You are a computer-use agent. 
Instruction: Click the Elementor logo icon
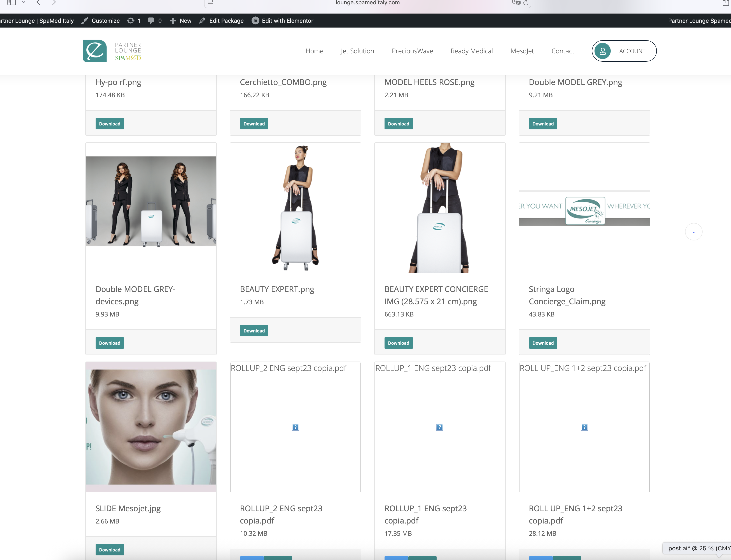point(255,21)
